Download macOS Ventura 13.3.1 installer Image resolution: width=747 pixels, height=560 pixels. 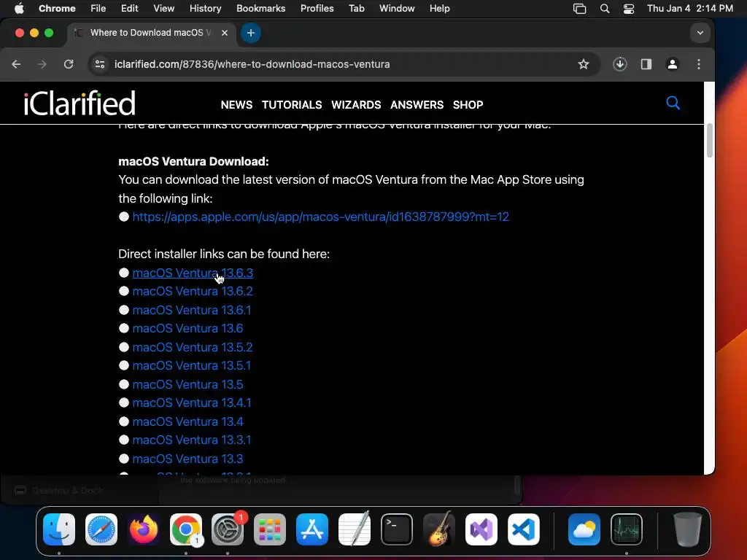coord(192,440)
